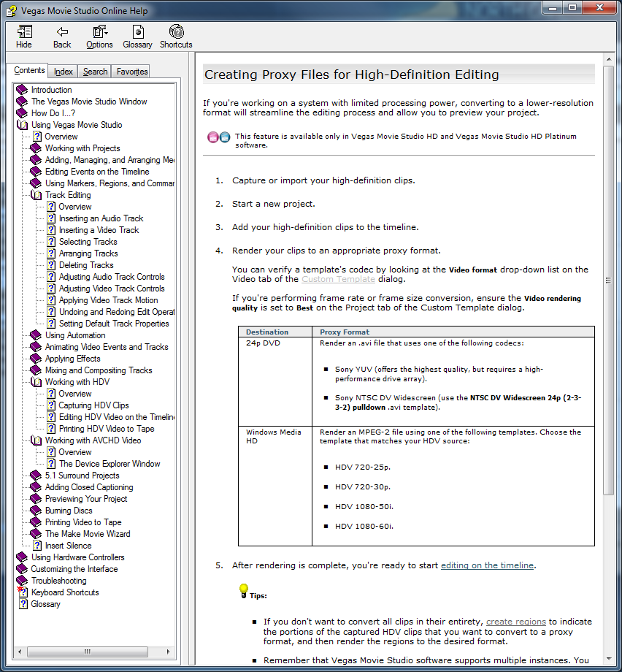The height and width of the screenshot is (672, 622).
Task: Click the help page icon for Inserting an Audio Track
Action: pyautogui.click(x=51, y=218)
